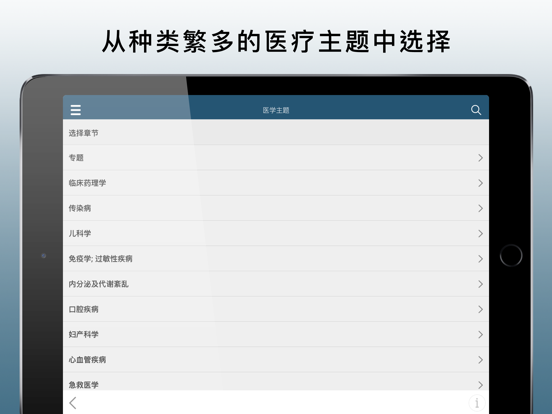The image size is (552, 414).
Task: Open the info icon at bottom
Action: point(477,403)
